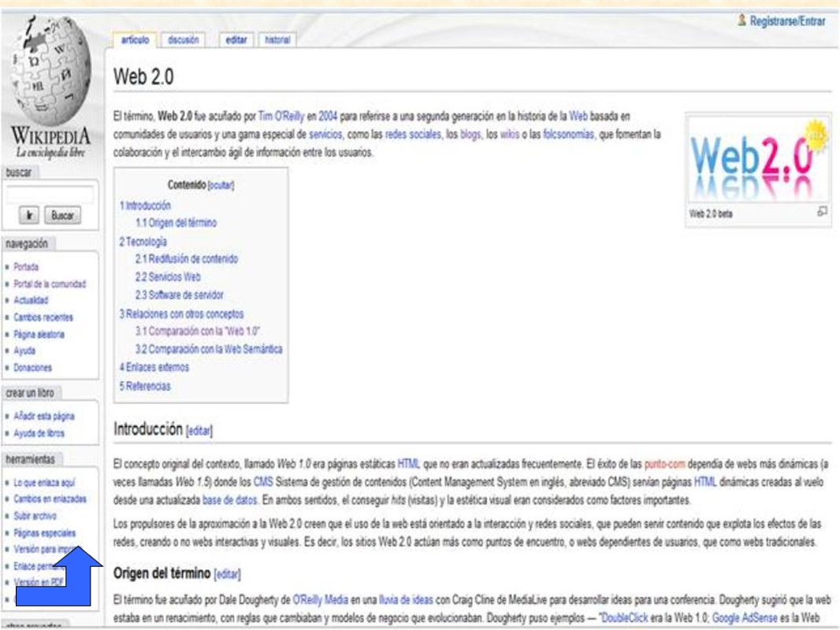Open Página aleatoria sidebar link
The width and height of the screenshot is (840, 630).
pyautogui.click(x=39, y=334)
